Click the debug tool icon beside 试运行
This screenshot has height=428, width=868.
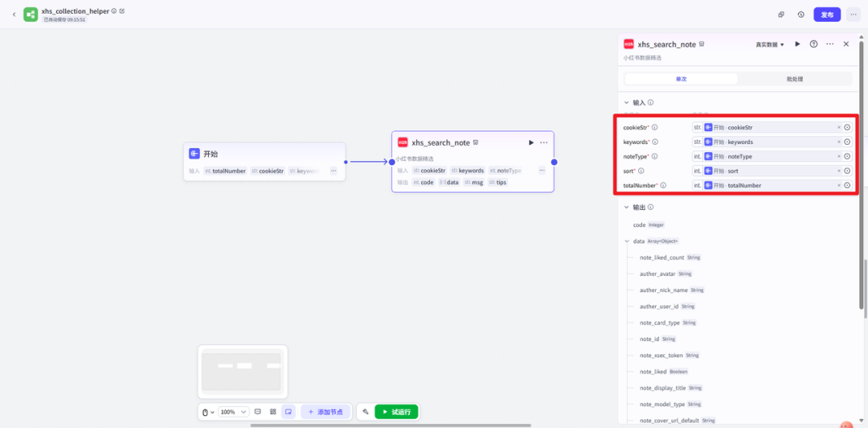366,412
